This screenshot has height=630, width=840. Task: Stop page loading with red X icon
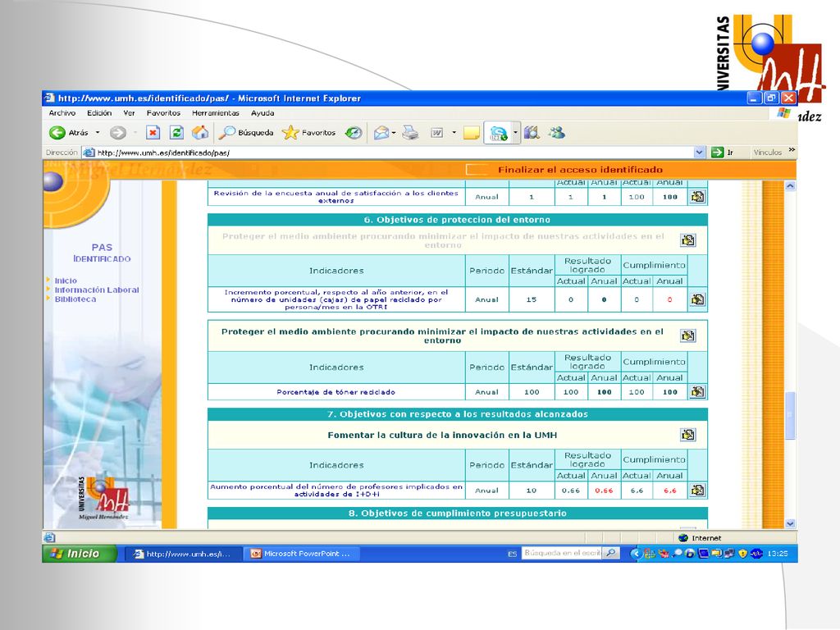[x=153, y=132]
